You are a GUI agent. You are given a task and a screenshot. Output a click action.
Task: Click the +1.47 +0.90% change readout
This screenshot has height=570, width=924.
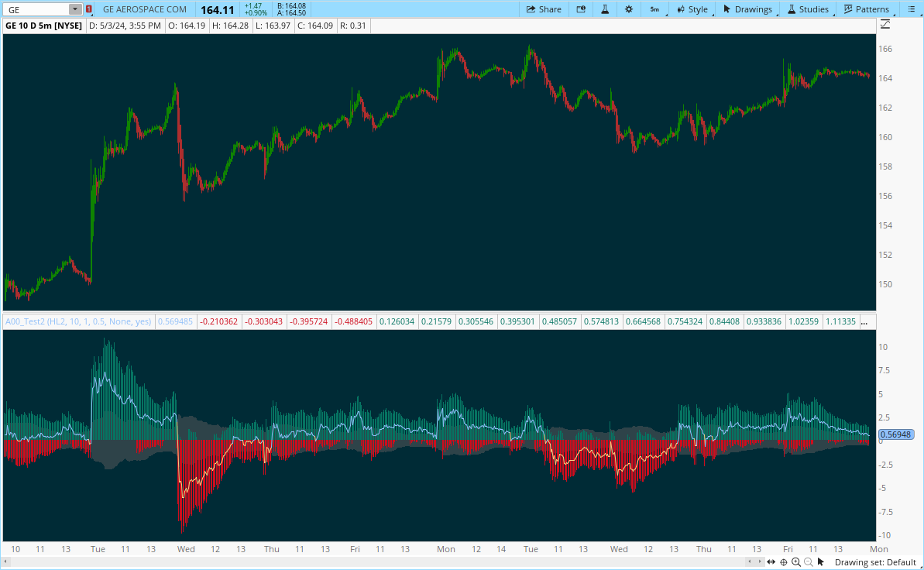[x=256, y=9]
